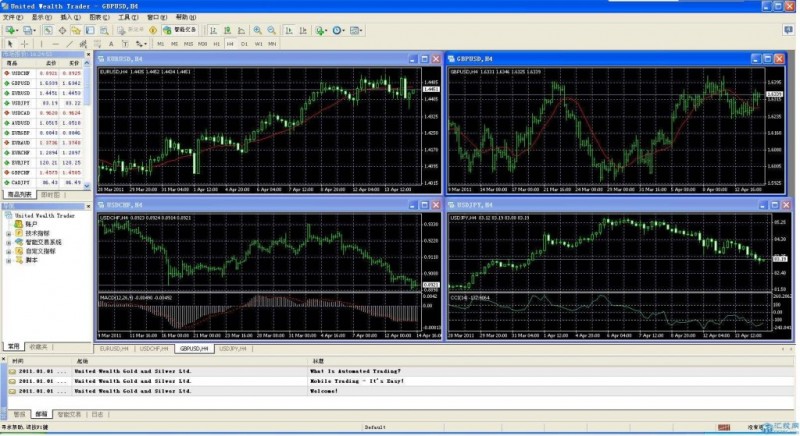Click the Market Watch scroll-down arrow
This screenshot has width=800, height=436.
[87, 186]
